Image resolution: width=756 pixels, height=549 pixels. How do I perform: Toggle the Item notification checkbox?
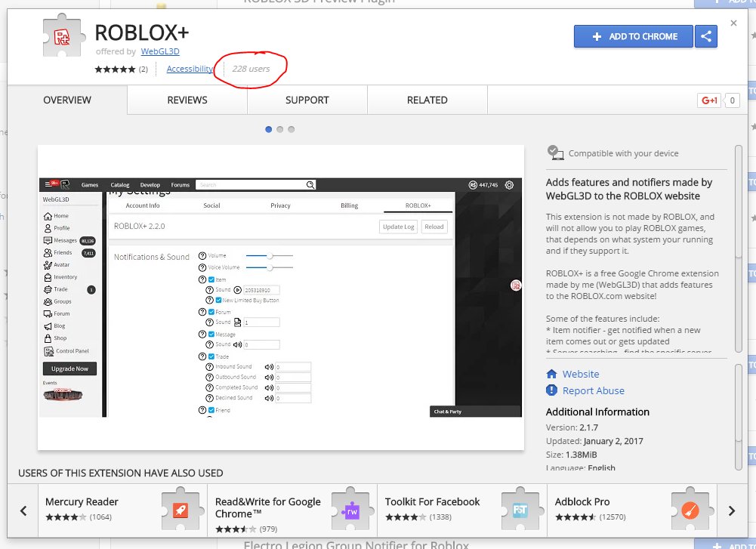pos(211,279)
